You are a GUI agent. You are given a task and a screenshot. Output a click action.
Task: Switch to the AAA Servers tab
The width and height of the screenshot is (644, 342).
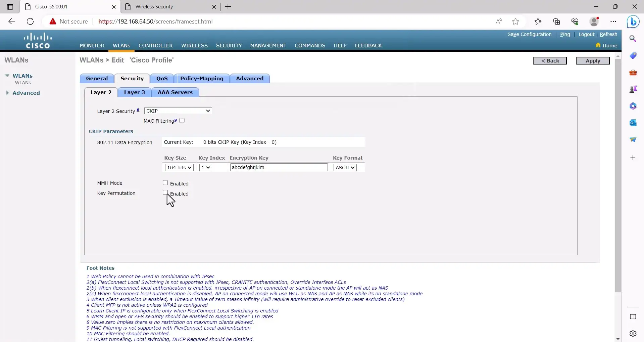click(175, 92)
